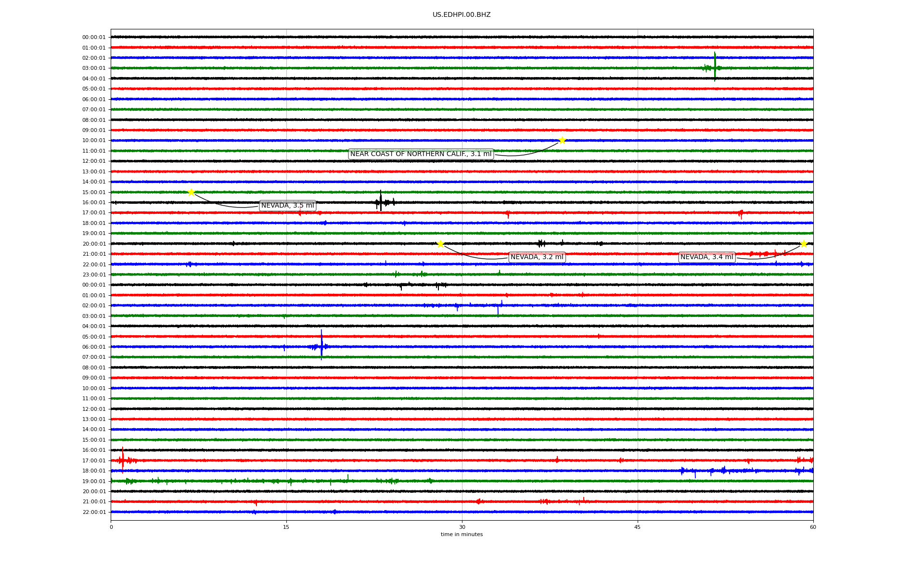Click NEAR COAST OF NORTHERN CALIF. label

pos(421,154)
